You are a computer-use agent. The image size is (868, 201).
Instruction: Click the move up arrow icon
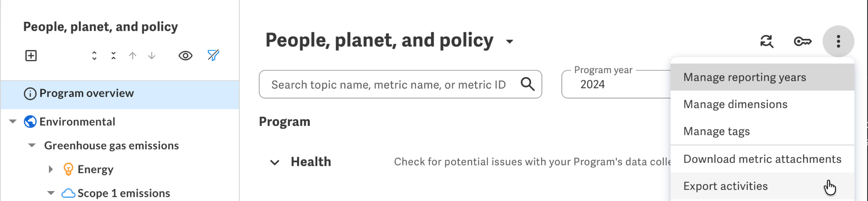tap(133, 56)
